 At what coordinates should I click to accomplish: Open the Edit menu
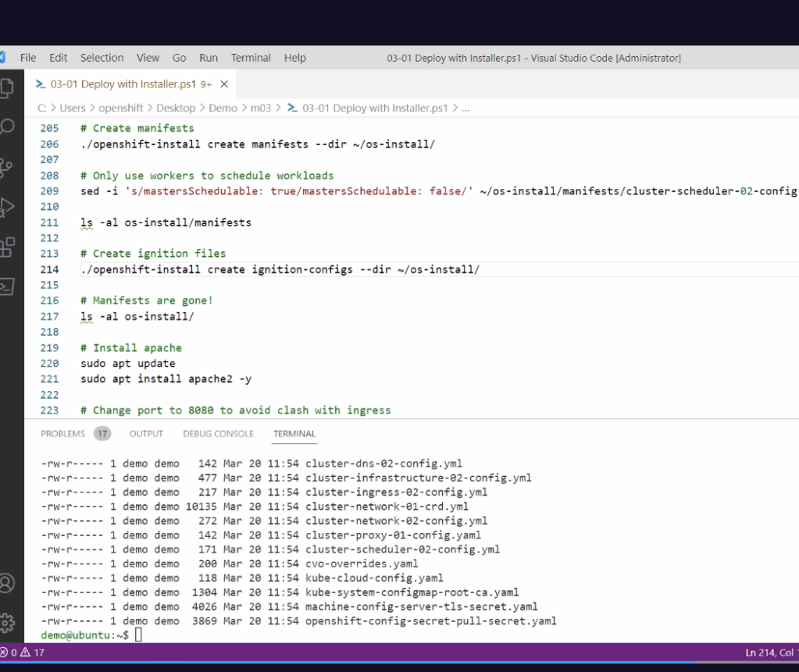58,58
